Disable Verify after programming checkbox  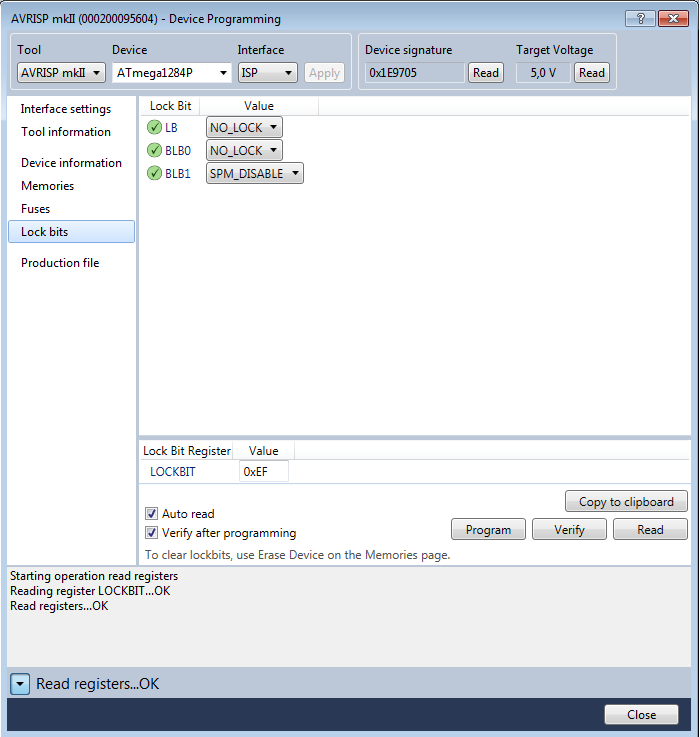tap(152, 533)
